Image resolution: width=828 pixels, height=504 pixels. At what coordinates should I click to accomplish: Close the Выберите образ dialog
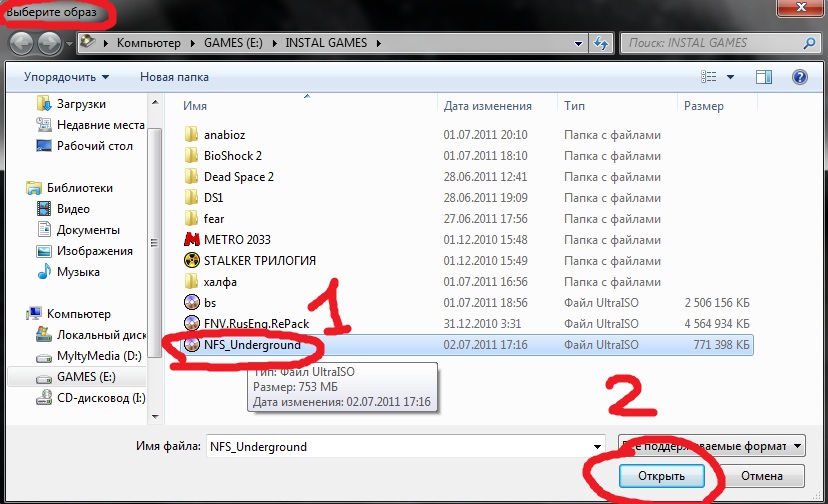coord(801,8)
